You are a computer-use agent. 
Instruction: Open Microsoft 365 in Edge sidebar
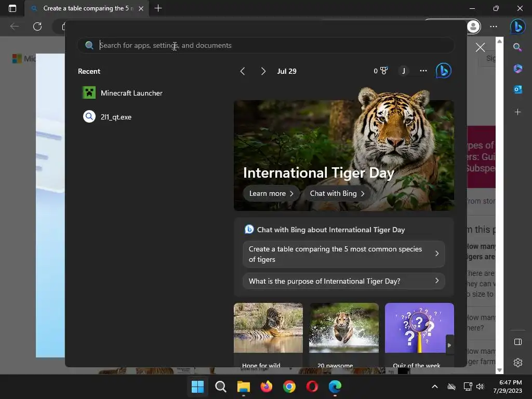(x=517, y=69)
